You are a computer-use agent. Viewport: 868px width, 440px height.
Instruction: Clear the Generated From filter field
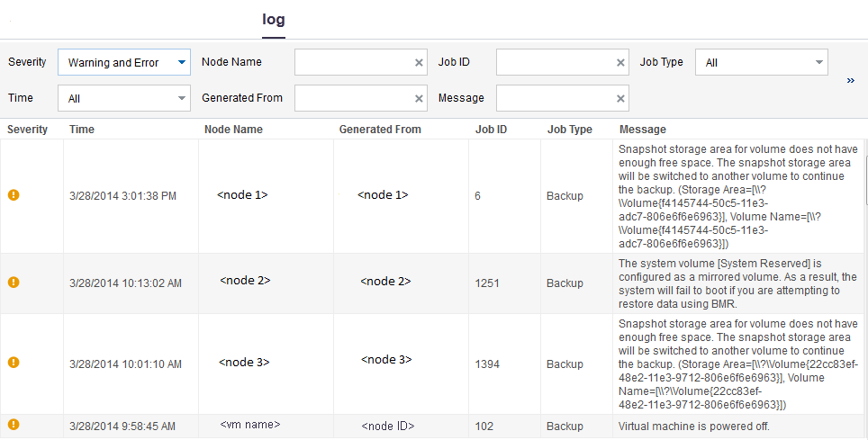pos(419,98)
